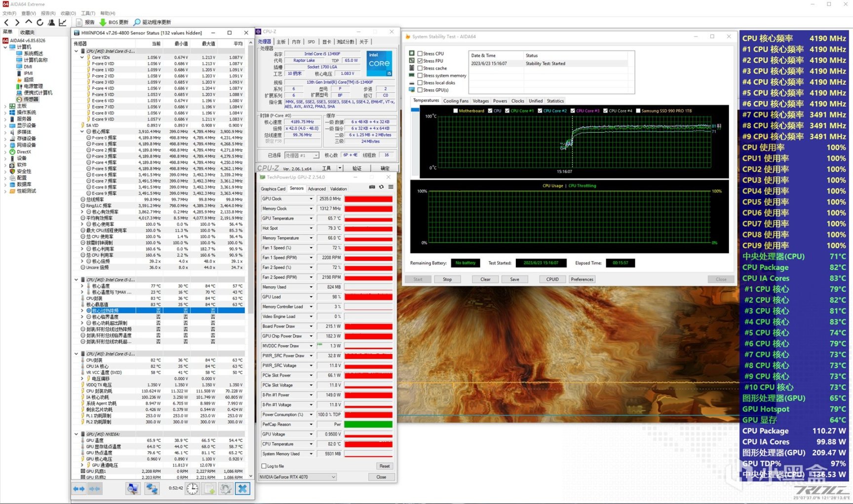Open Statistics tab in Stability Test
The height and width of the screenshot is (504, 853).
[x=555, y=101]
